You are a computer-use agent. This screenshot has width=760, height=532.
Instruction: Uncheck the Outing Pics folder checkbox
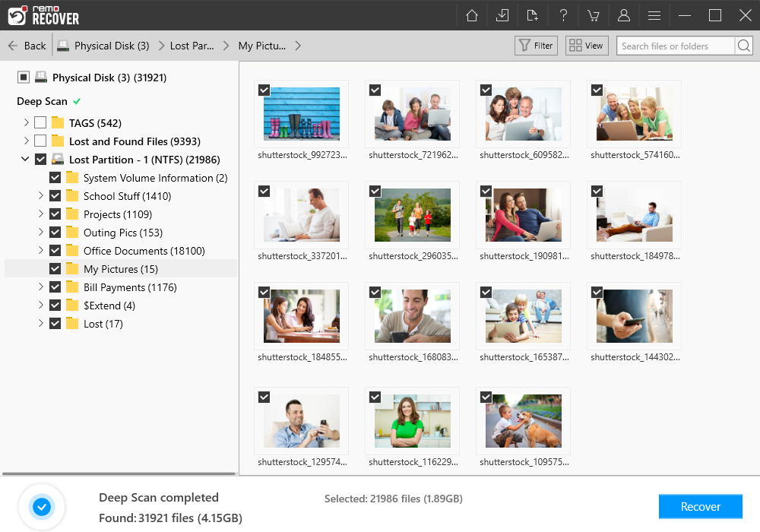coord(55,233)
